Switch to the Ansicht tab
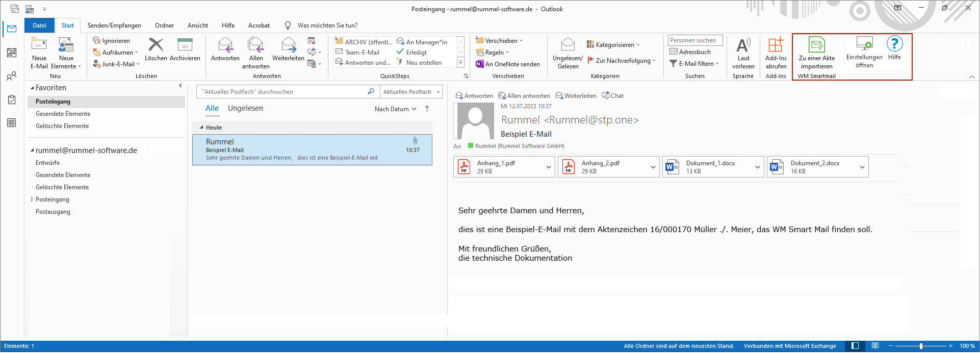Viewport: 980px width, 353px height. [198, 26]
